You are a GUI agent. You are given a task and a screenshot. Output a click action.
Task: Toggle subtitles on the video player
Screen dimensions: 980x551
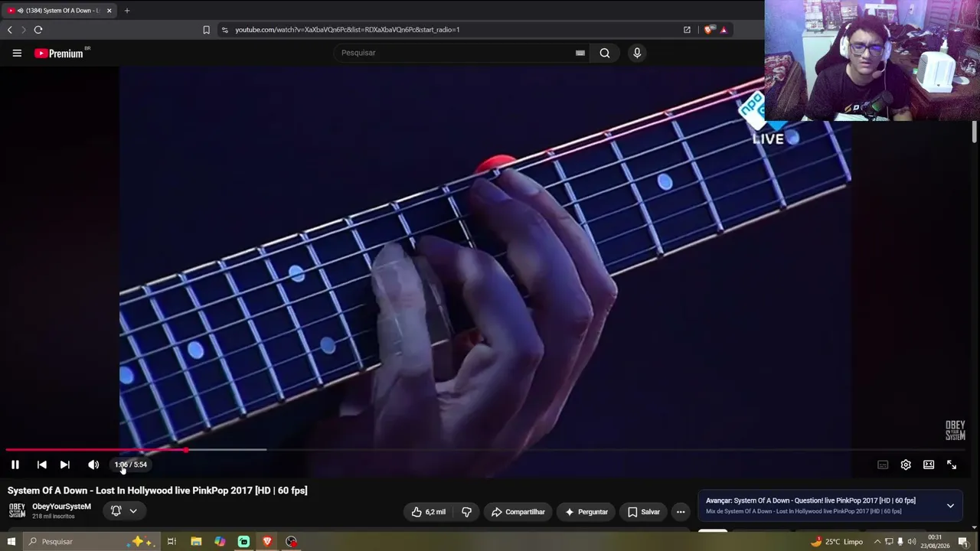[883, 465]
